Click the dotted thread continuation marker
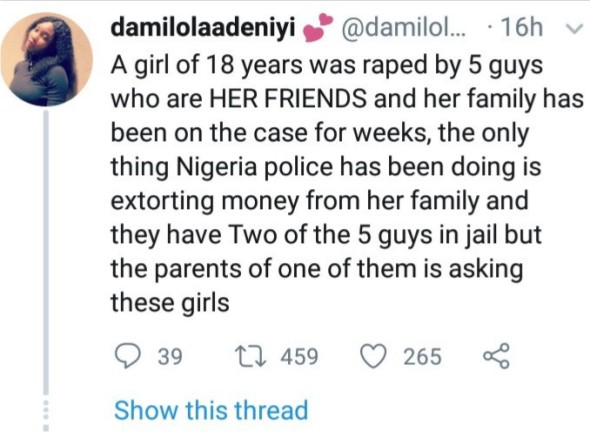Screen dimensions: 590x432 46,413
